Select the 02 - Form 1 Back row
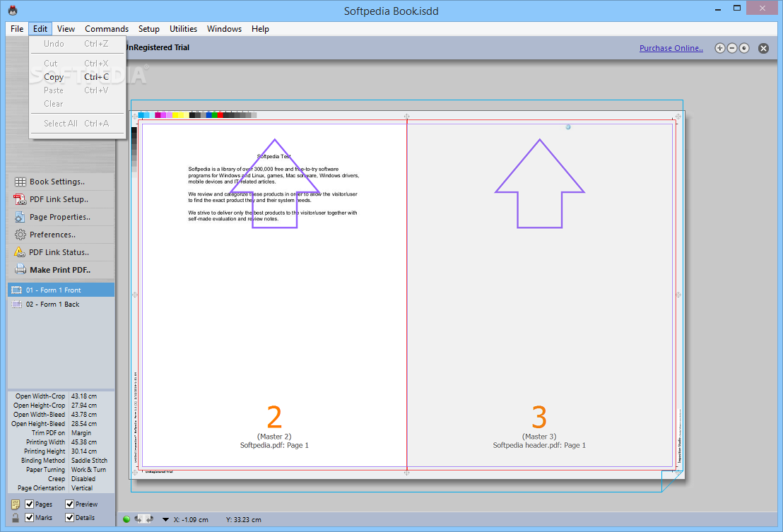This screenshot has height=532, width=783. (61, 304)
